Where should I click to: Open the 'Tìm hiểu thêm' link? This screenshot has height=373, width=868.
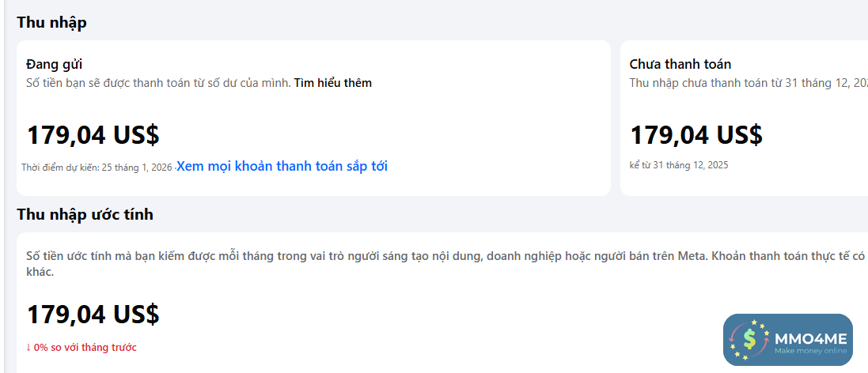[x=332, y=83]
